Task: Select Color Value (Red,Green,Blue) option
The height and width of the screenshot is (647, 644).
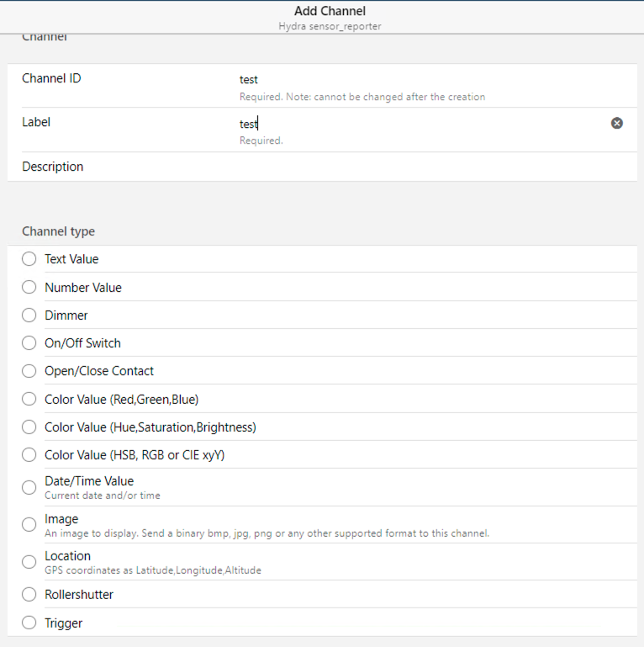Action: tap(29, 399)
